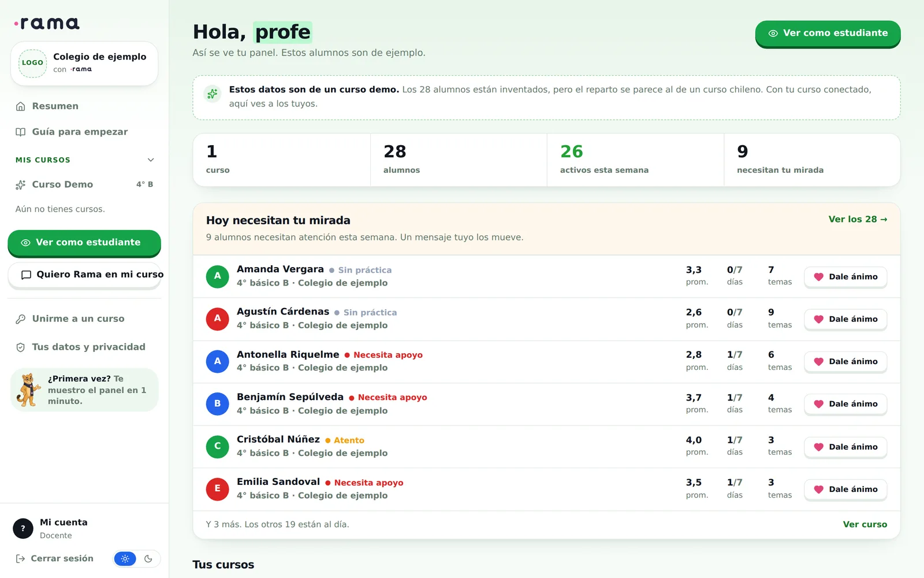The image size is (924, 578).
Task: Open the Ver curso link
Action: click(865, 525)
